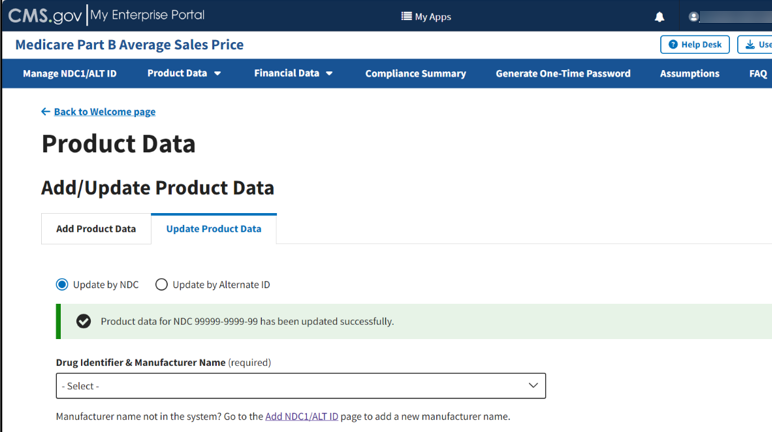Go to Compliance Summary page

415,73
